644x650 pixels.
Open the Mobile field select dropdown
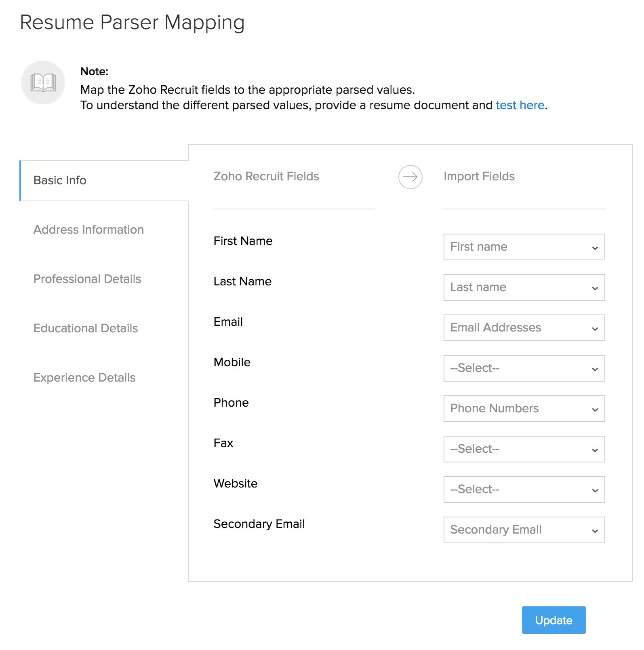pos(524,368)
